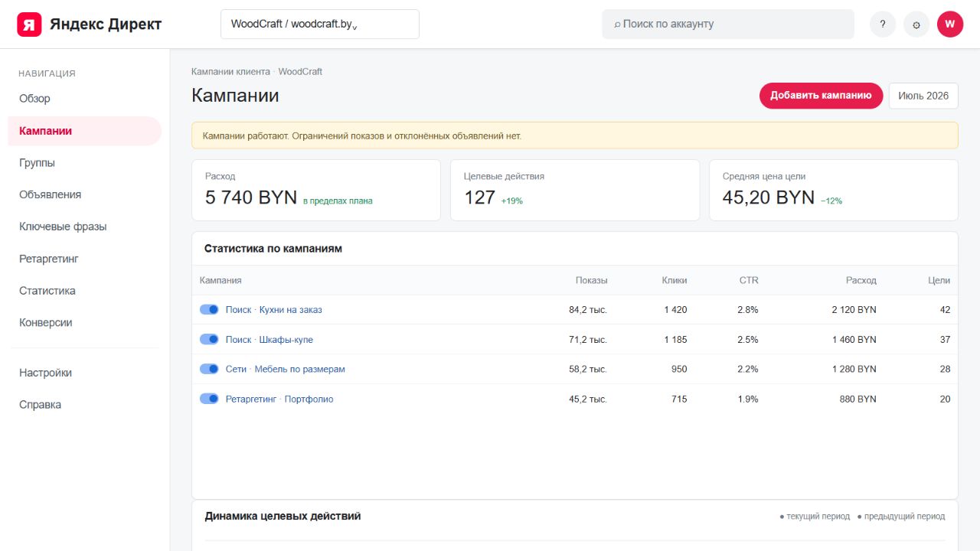The image size is (980, 551).
Task: Click the текущий период legend entry
Action: [815, 517]
